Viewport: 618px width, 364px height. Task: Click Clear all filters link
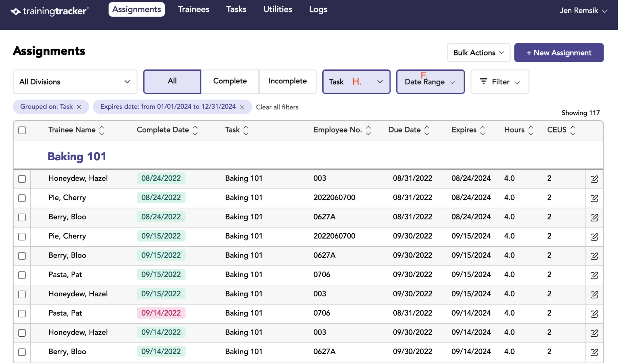pyautogui.click(x=277, y=107)
